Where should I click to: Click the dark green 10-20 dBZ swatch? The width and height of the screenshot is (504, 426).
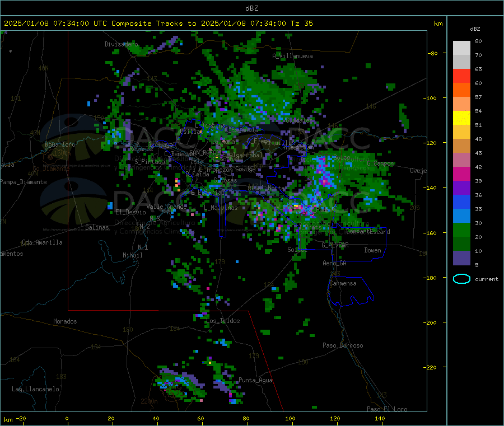point(461,244)
